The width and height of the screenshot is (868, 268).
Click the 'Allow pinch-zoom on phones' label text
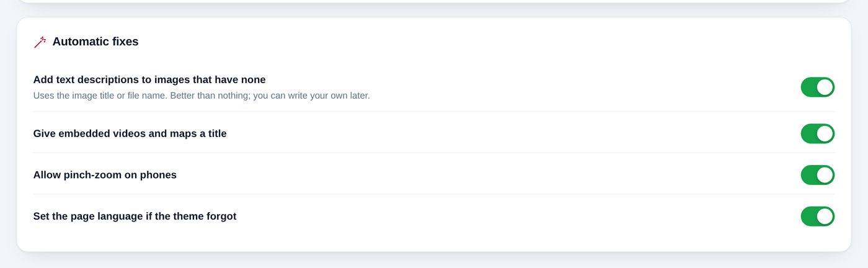click(105, 175)
